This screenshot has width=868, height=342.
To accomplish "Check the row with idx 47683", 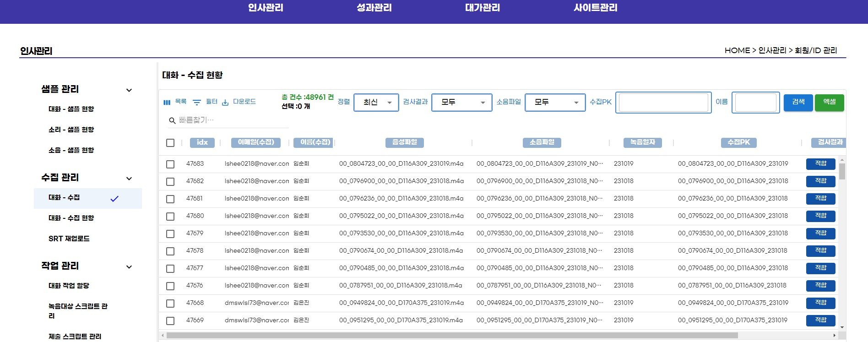I will coord(170,164).
